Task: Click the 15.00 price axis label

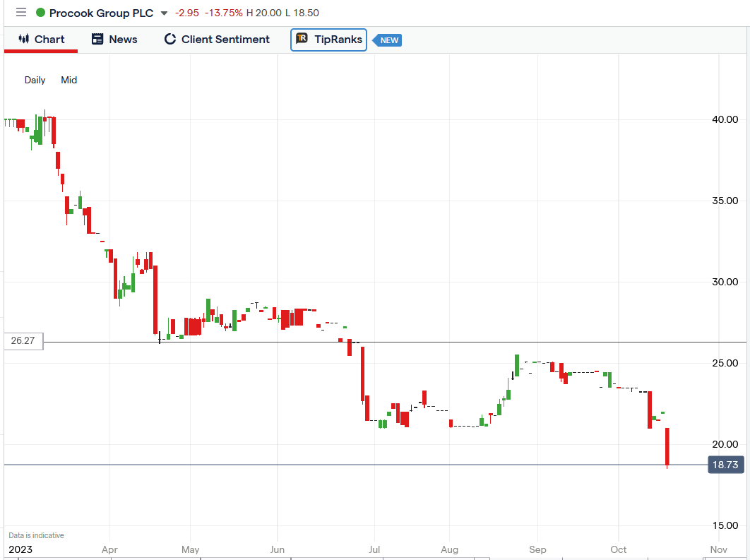Action: (725, 525)
